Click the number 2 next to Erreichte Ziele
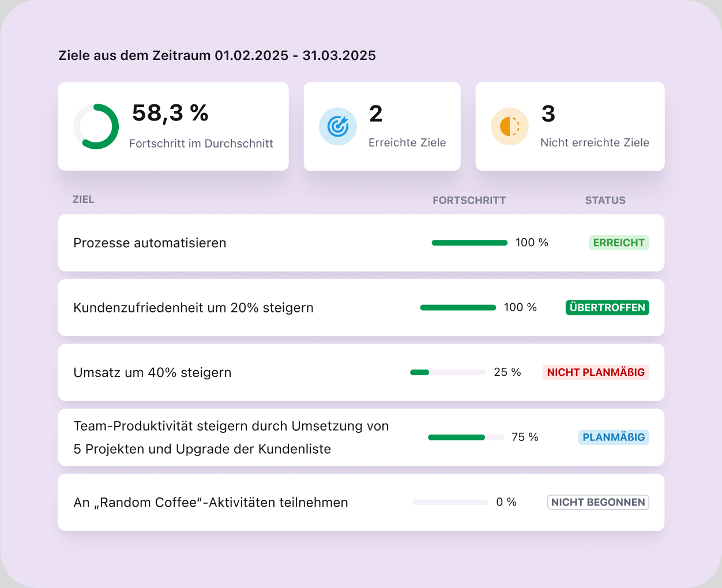This screenshot has height=588, width=722. coord(375,114)
